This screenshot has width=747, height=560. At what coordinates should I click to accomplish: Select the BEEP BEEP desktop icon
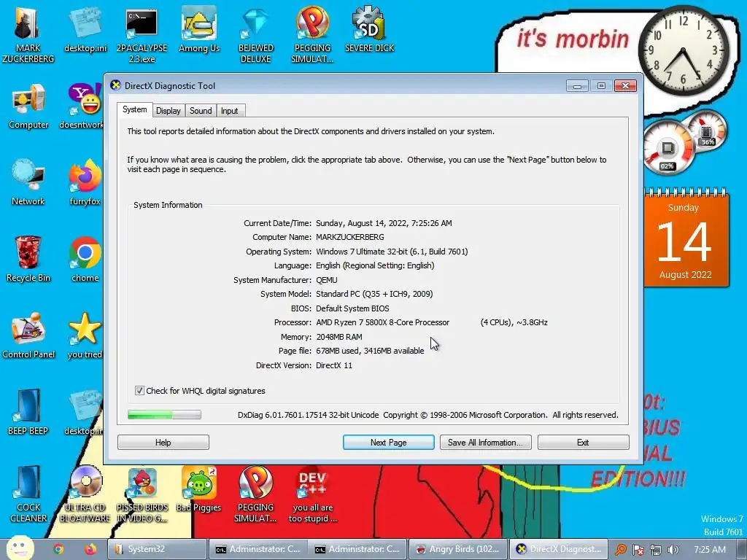pos(28,413)
